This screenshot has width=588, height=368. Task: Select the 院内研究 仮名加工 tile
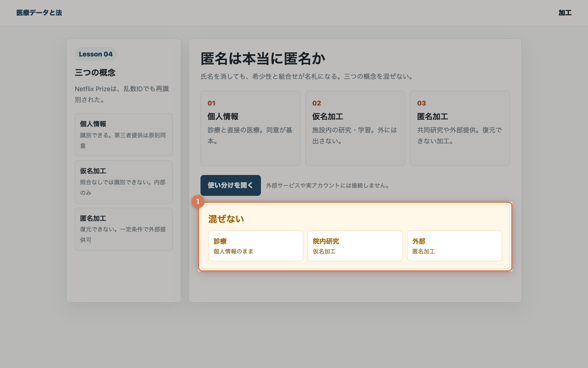(x=355, y=246)
